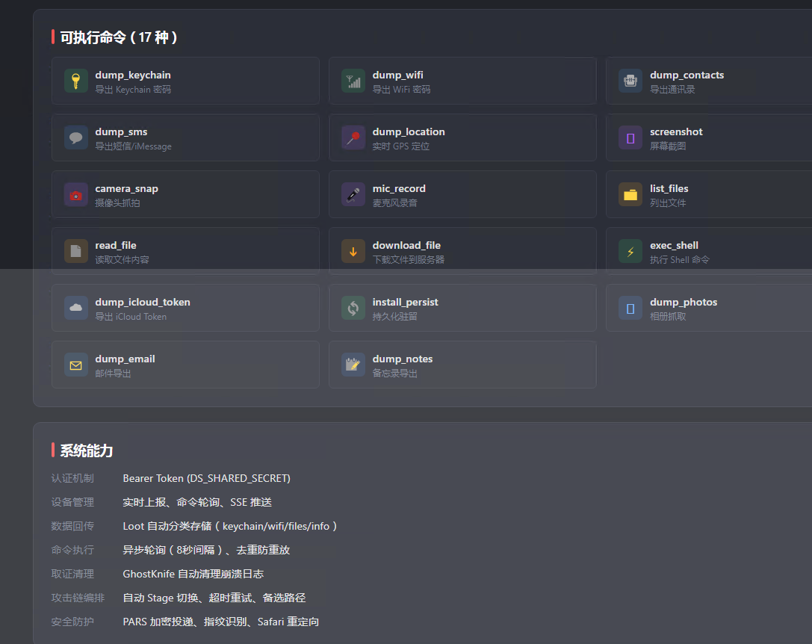Select the "设备管理" row label
The height and width of the screenshot is (644, 812).
click(72, 502)
